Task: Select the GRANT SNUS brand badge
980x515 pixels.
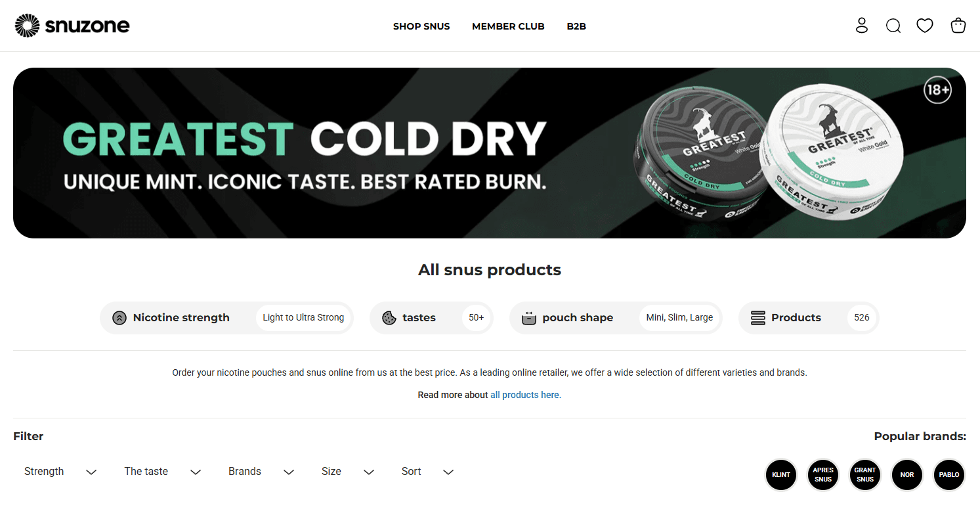Action: pyautogui.click(x=865, y=474)
